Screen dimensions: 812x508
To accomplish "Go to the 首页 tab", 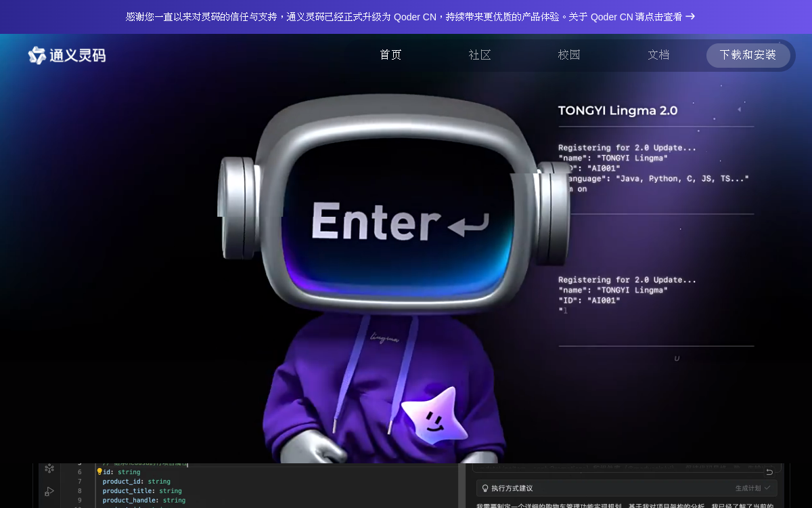I will click(x=390, y=55).
